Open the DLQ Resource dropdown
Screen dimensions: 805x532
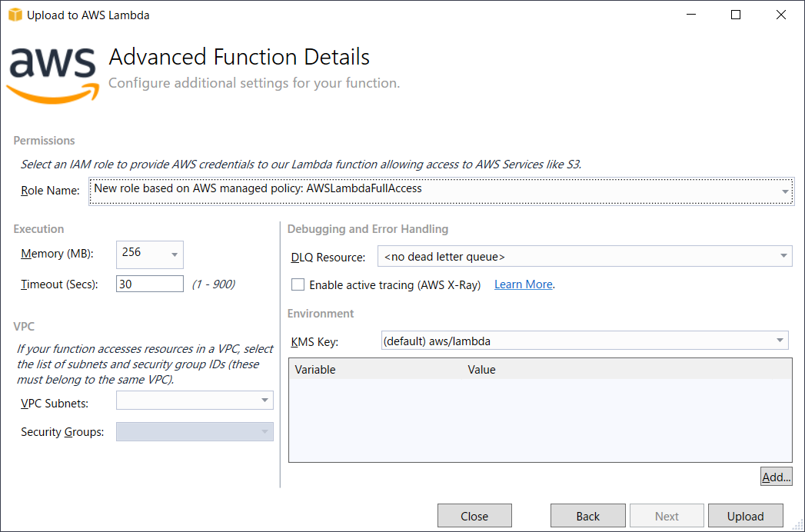[x=584, y=256]
